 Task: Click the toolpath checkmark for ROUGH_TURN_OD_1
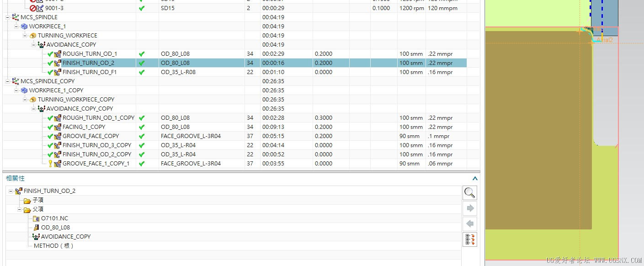[x=142, y=53]
